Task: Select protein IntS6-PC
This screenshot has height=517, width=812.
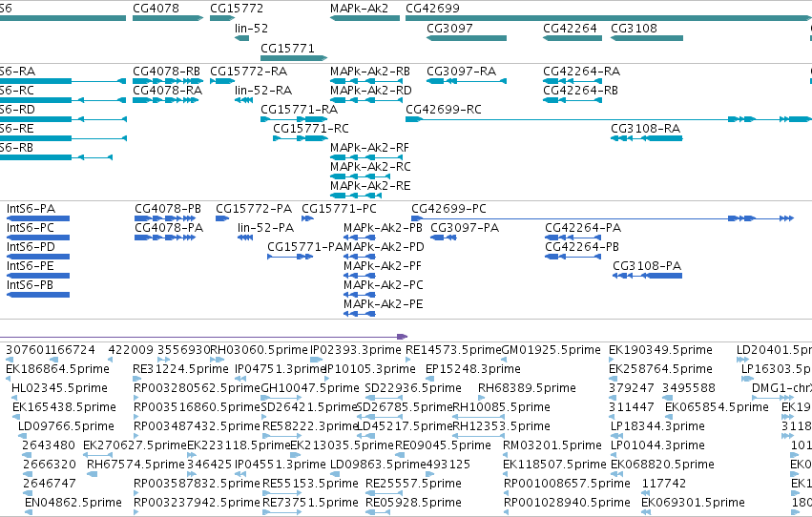Action: [x=38, y=238]
